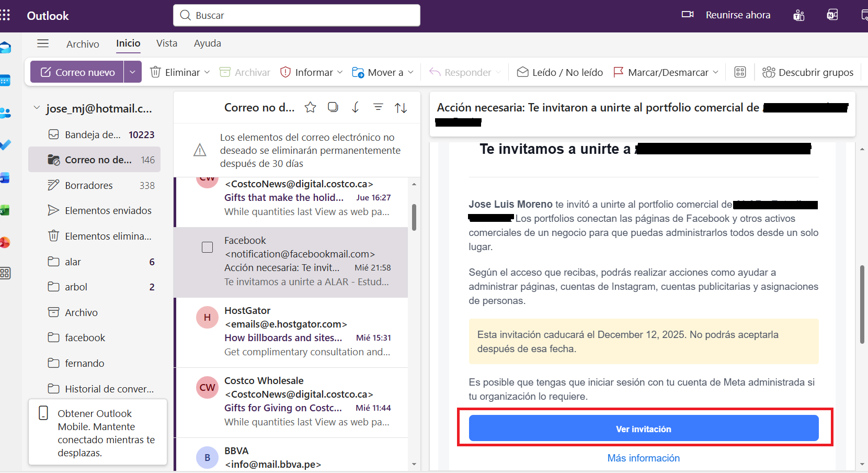Click the filter icon in message list
This screenshot has height=473, width=868.
[x=378, y=107]
